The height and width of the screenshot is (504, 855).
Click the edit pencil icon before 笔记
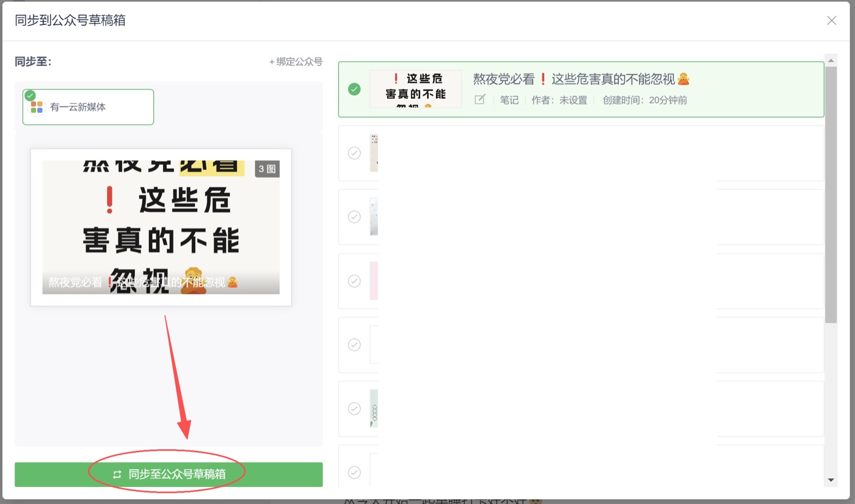point(480,99)
